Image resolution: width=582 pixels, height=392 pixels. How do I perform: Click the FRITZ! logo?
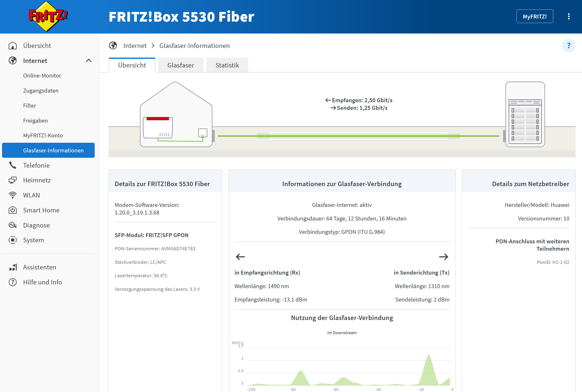(48, 16)
